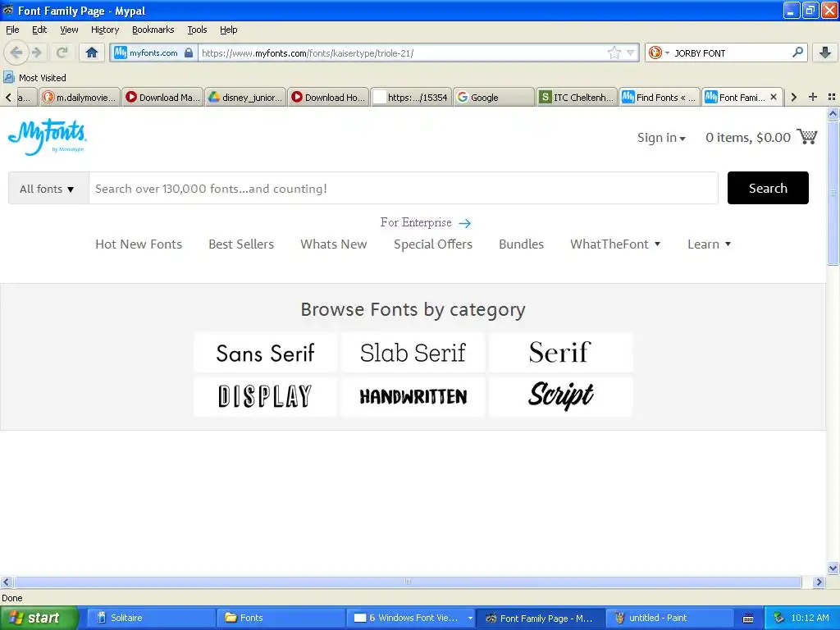Switch to the Google tab

pos(494,97)
